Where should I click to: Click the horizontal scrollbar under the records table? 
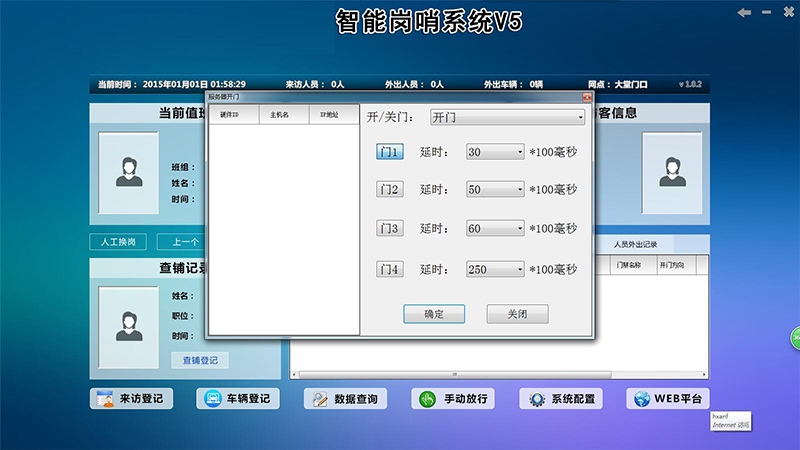[x=500, y=375]
